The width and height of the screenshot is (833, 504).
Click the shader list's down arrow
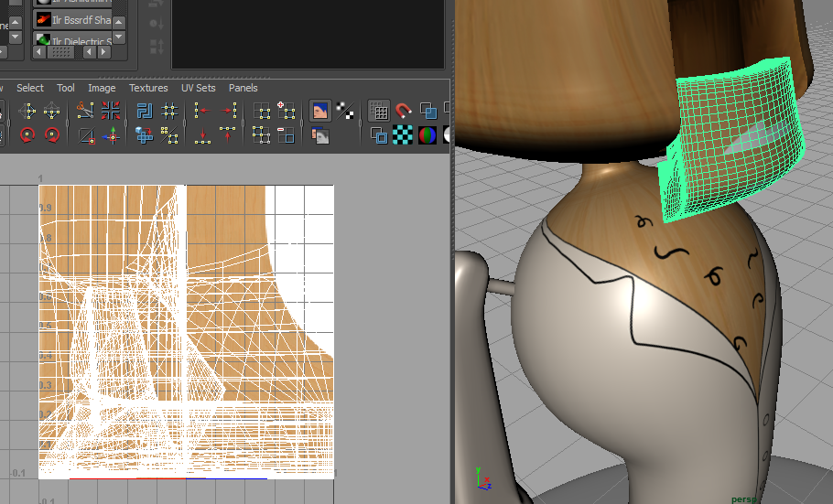click(119, 37)
